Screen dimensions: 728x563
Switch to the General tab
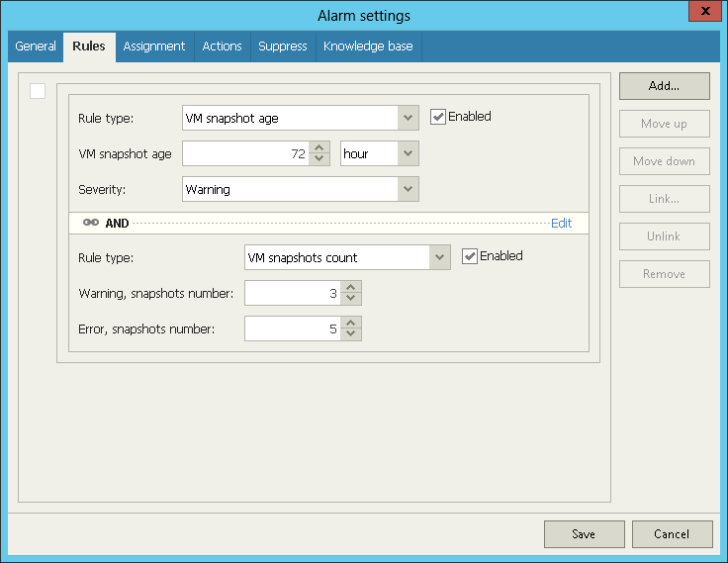pyautogui.click(x=36, y=47)
